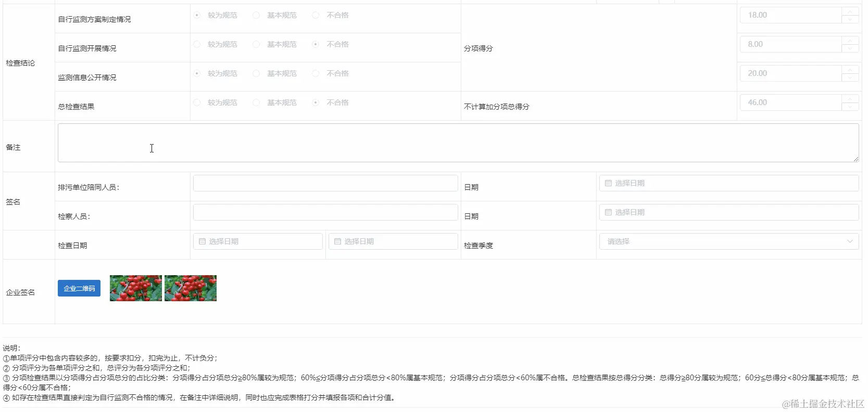Select 基本规范 for 监测信息公开情况
The image size is (868, 412).
(x=256, y=73)
